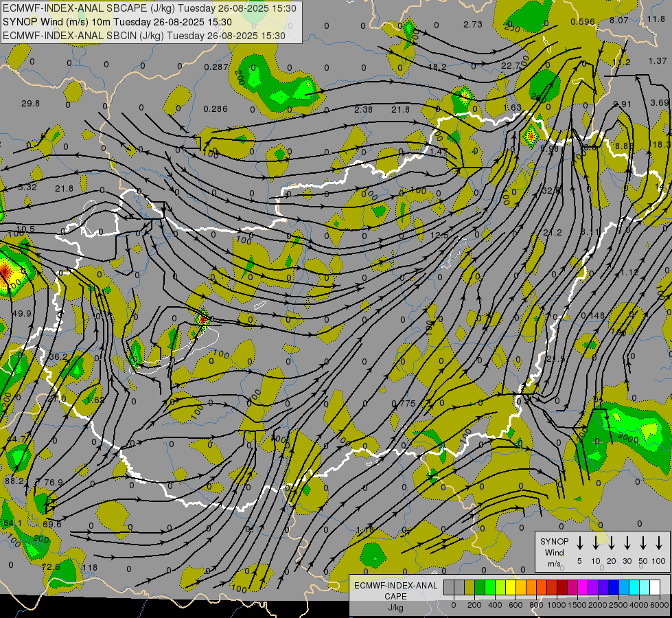The width and height of the screenshot is (672, 618).
Task: Click the 2.38 value on the map
Action: tap(363, 109)
